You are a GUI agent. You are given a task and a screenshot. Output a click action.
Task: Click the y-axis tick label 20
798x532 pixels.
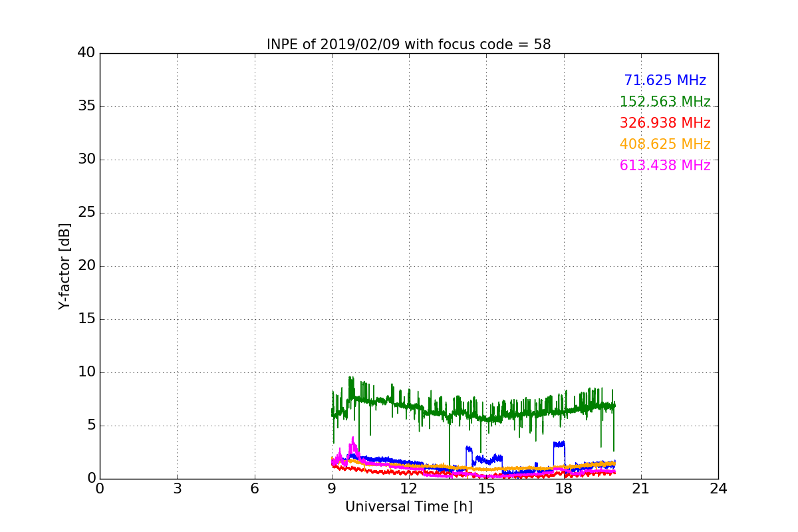pyautogui.click(x=86, y=266)
